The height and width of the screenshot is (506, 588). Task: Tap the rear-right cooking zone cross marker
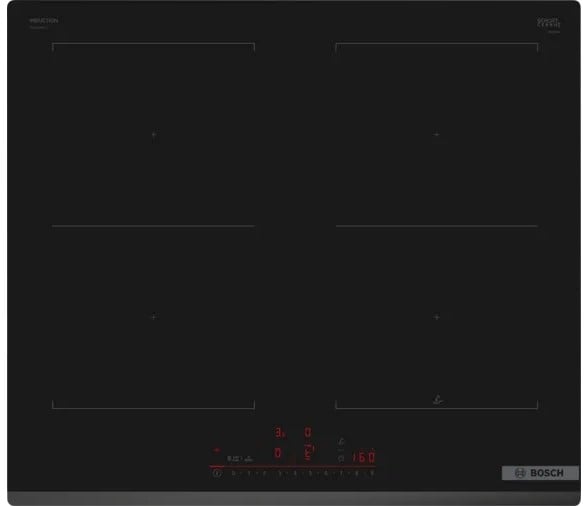click(436, 134)
